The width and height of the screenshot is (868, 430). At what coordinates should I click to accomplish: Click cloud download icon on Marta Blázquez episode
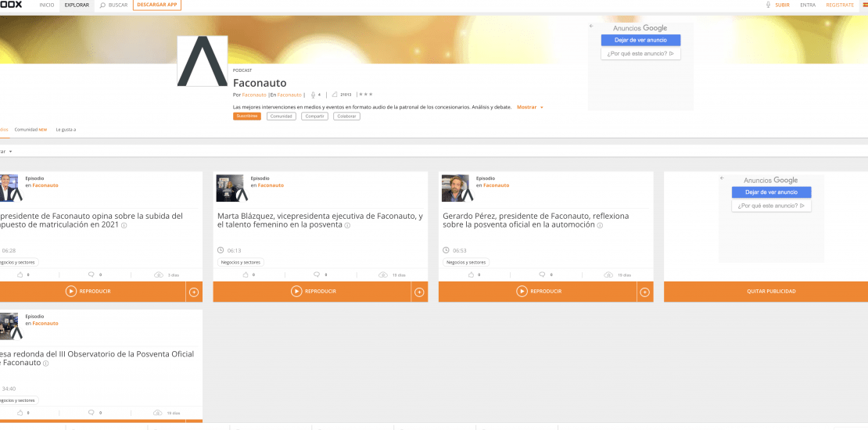click(383, 275)
